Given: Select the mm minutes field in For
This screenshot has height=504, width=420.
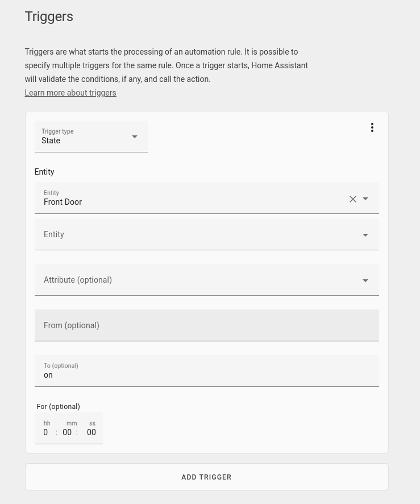Looking at the screenshot, I should coord(67,432).
